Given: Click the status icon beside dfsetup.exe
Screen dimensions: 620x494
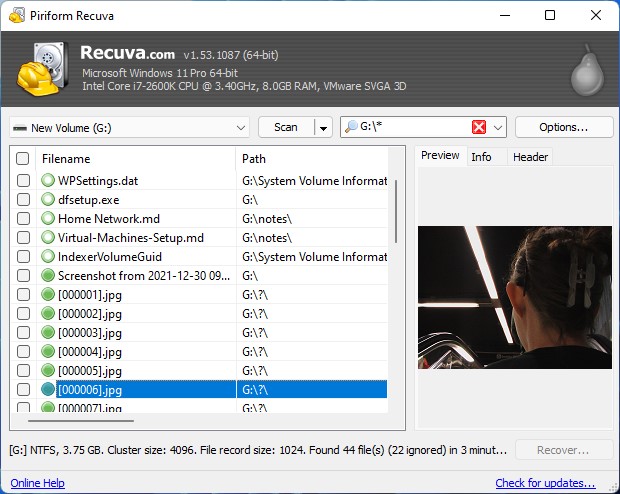Looking at the screenshot, I should click(48, 200).
